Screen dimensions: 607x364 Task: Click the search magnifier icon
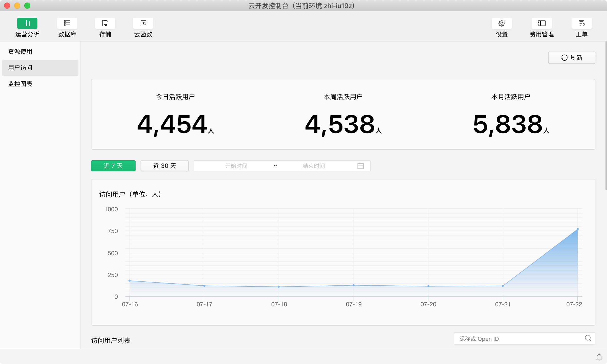[588, 338]
